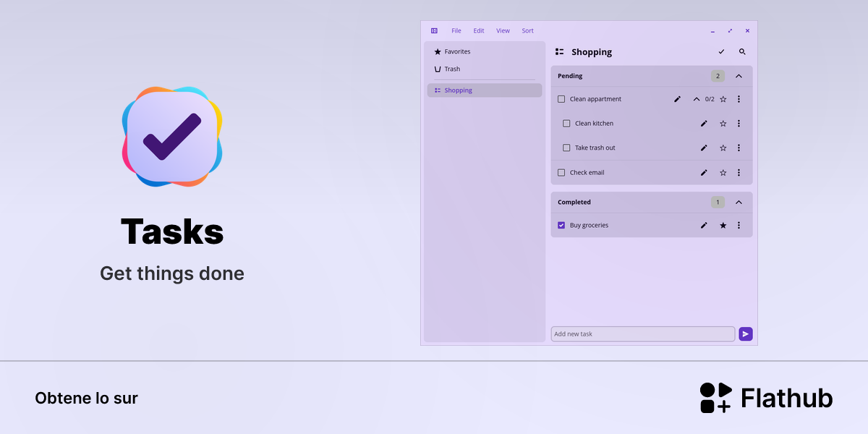Viewport: 868px width, 434px height.
Task: Select the Shopping list in sidebar
Action: click(485, 90)
